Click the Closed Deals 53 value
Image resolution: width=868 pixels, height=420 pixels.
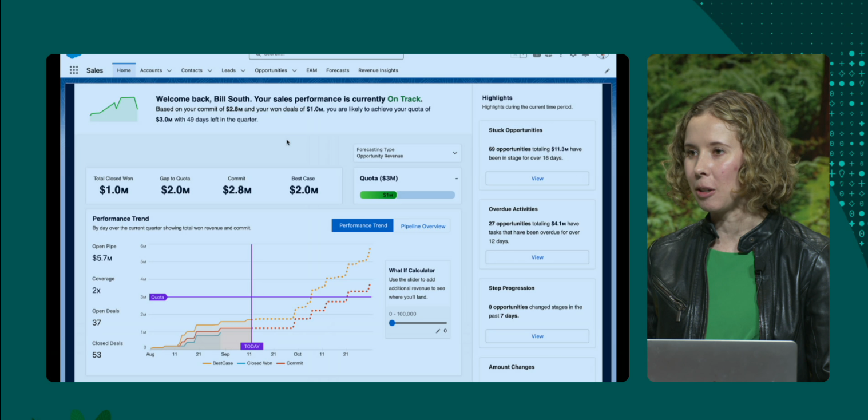[x=97, y=355]
